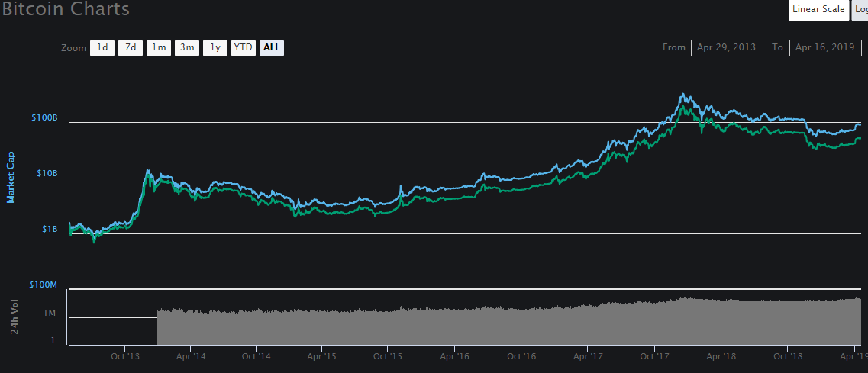Viewport: 868px width, 373px height.
Task: Click the Apr '16 date label
Action: [x=454, y=356]
